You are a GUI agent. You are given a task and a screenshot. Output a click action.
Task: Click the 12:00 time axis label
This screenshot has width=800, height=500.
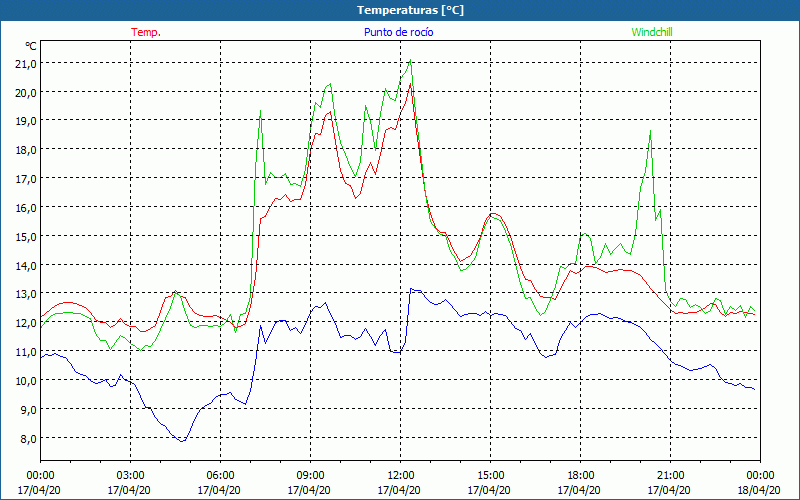coord(400,476)
